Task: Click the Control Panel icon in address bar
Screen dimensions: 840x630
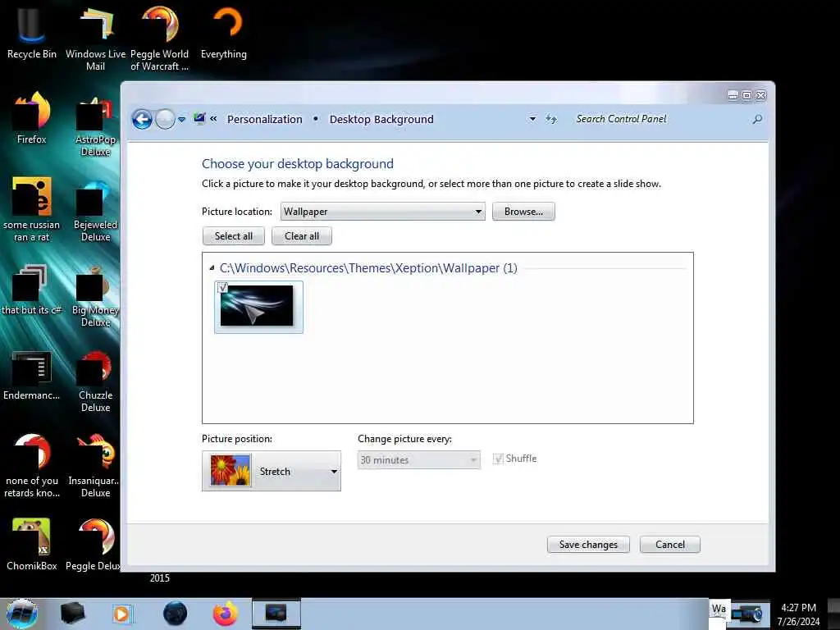Action: coord(199,118)
